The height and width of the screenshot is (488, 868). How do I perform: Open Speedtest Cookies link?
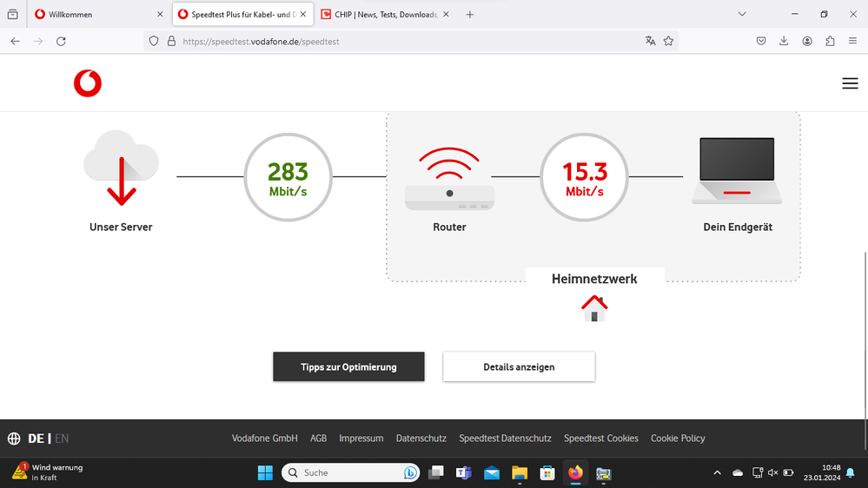pos(601,439)
